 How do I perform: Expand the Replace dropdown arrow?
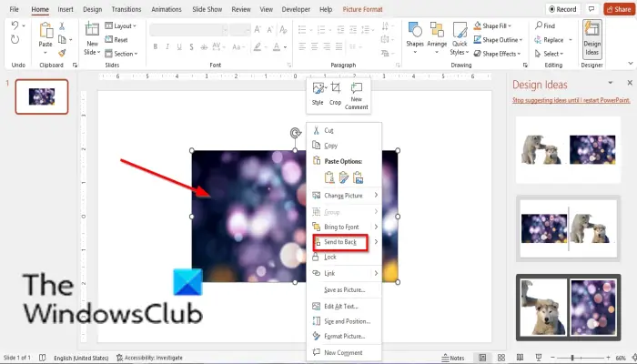tap(571, 40)
